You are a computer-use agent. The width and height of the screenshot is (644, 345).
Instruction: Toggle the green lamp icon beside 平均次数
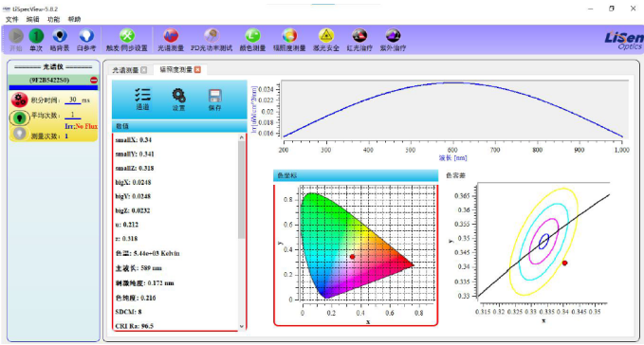(19, 118)
